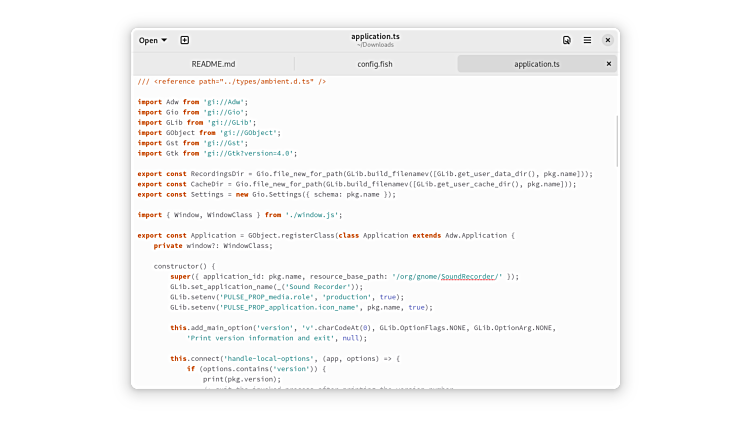Create a new document with the plus icon
The height and width of the screenshot is (423, 752).
(x=185, y=40)
